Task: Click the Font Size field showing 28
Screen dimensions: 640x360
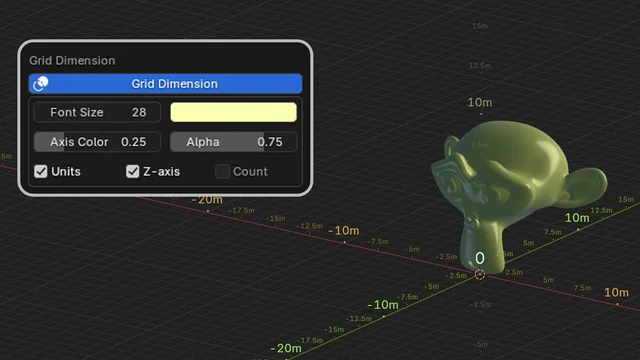Action: pyautogui.click(x=97, y=112)
